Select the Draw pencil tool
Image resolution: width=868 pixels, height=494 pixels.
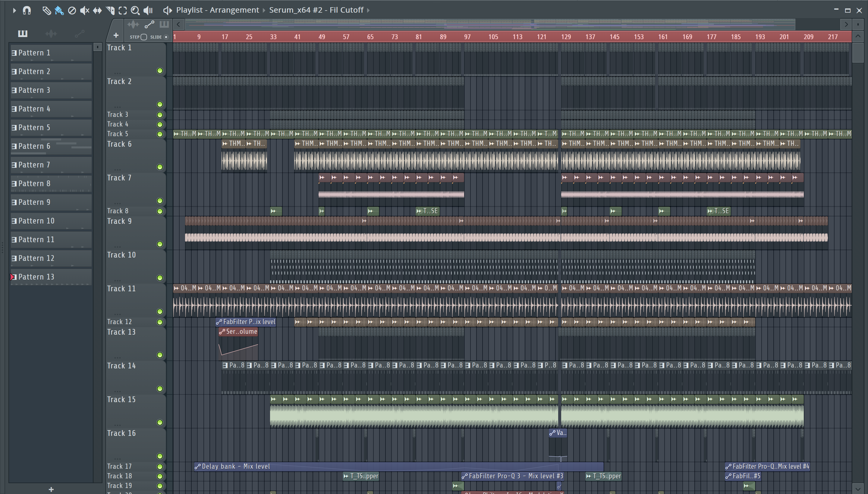pyautogui.click(x=46, y=11)
